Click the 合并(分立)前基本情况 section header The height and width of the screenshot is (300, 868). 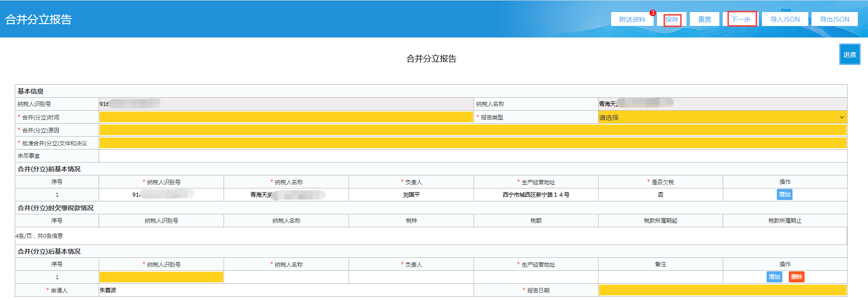pyautogui.click(x=49, y=169)
